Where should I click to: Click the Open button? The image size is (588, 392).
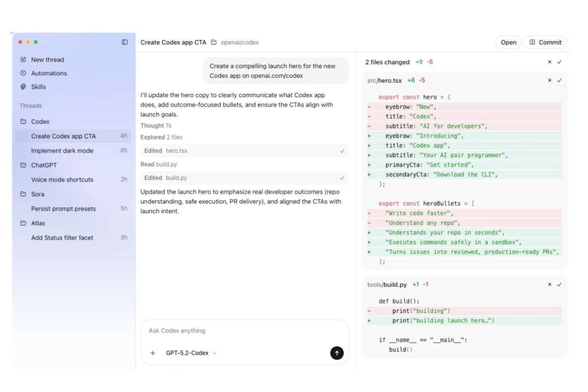(x=508, y=42)
